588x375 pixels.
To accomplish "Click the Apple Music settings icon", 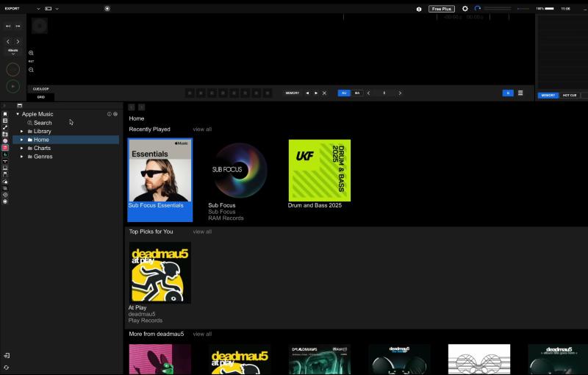I will [115, 114].
